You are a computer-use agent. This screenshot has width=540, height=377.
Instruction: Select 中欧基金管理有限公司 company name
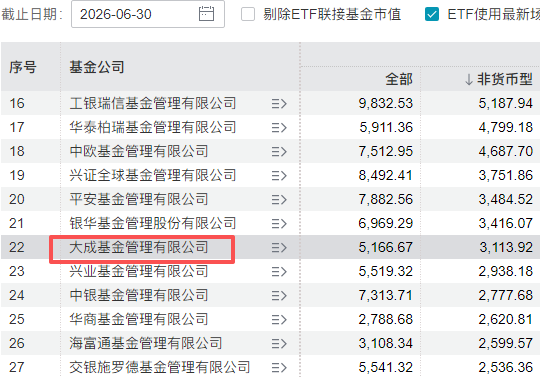click(139, 151)
